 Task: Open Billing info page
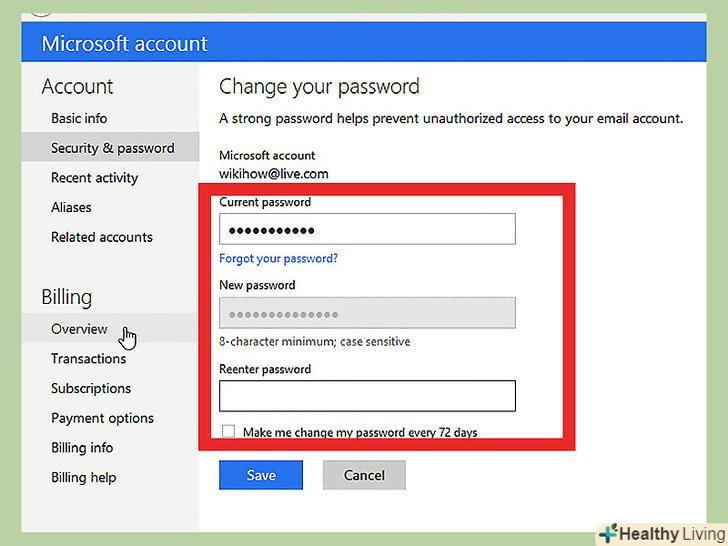(82, 448)
